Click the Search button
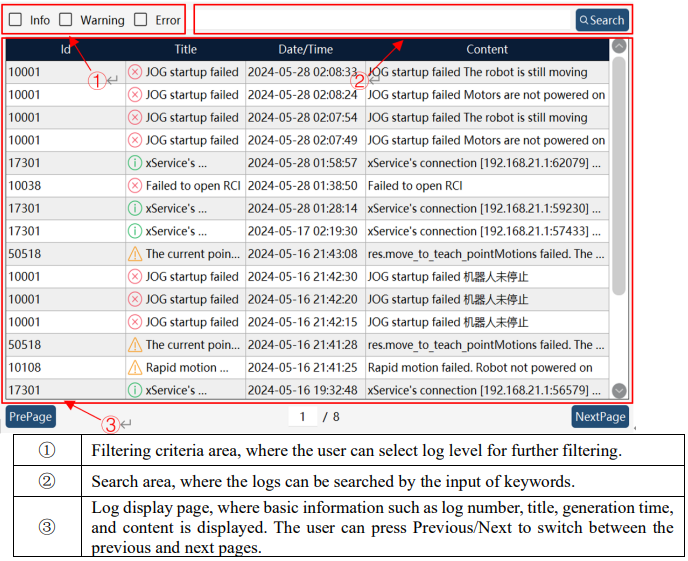688x561 pixels. tap(602, 20)
